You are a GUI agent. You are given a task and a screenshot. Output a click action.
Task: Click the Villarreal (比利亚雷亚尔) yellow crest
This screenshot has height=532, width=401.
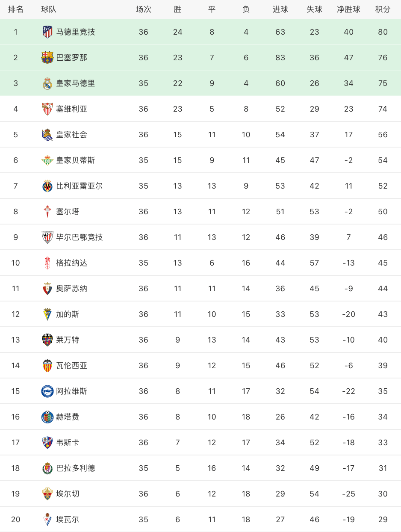click(47, 186)
